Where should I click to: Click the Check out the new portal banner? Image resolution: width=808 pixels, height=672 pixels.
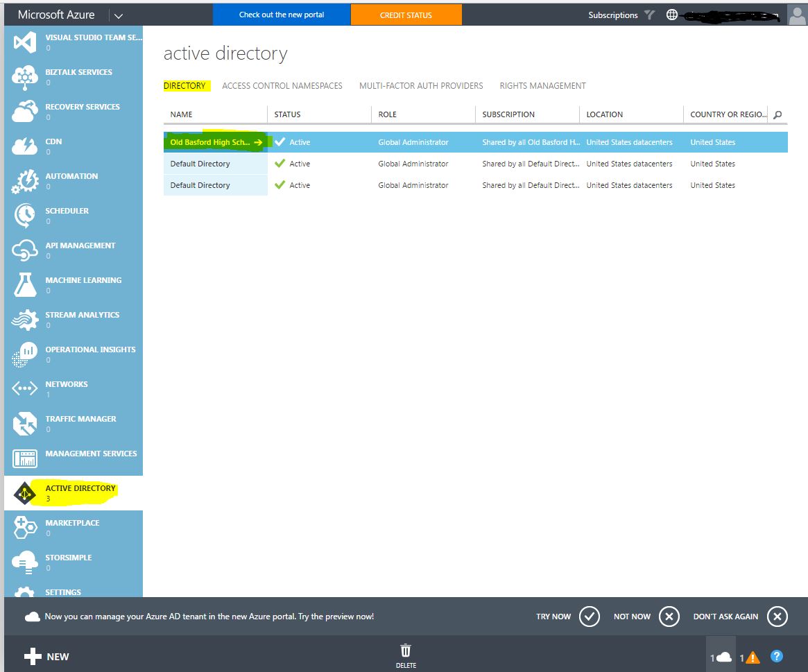point(281,13)
